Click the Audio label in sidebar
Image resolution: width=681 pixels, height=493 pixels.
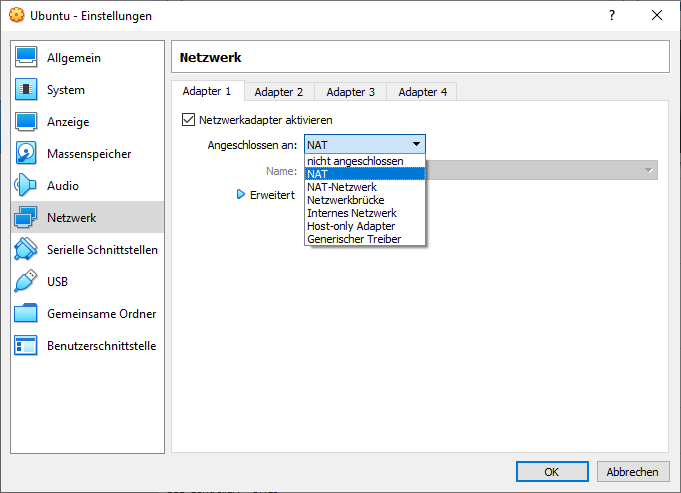[x=63, y=186]
